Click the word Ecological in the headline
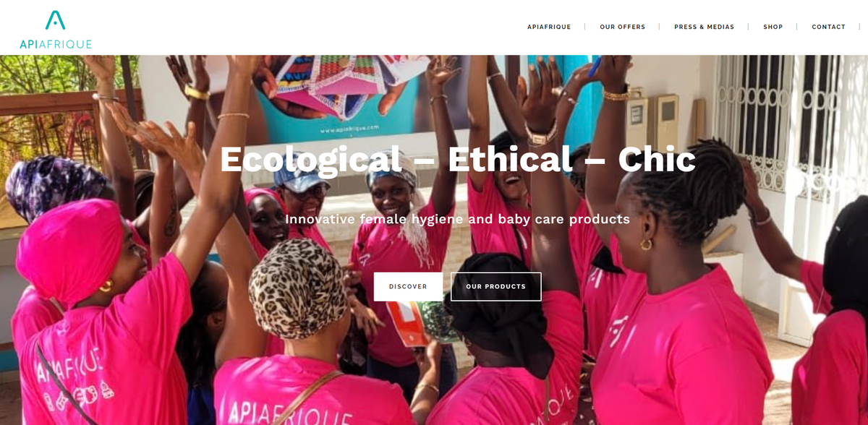Image resolution: width=868 pixels, height=425 pixels. point(310,160)
